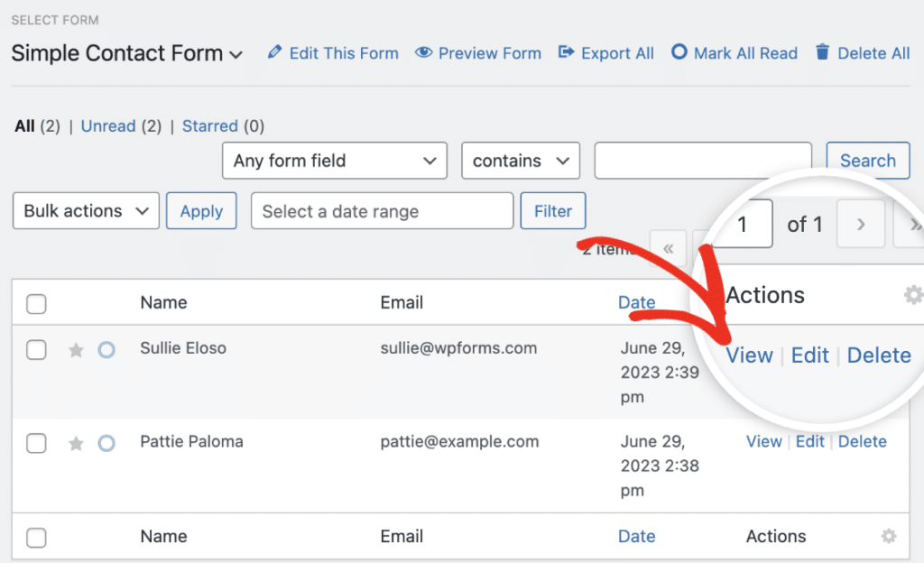Open the Bulk actions dropdown
The image size is (924, 563).
(x=86, y=211)
